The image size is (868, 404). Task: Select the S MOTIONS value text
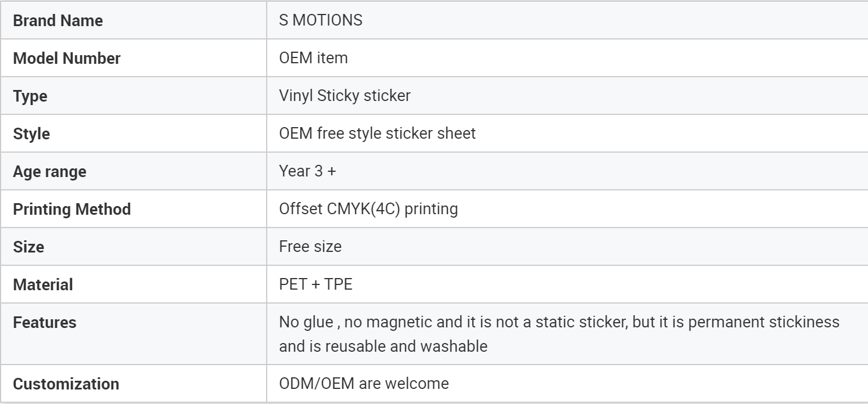pos(321,20)
